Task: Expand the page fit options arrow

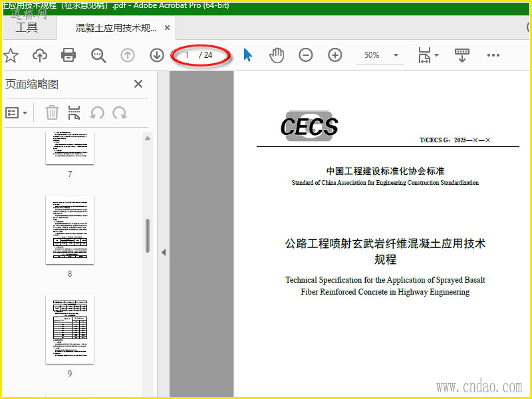Action: [x=437, y=55]
